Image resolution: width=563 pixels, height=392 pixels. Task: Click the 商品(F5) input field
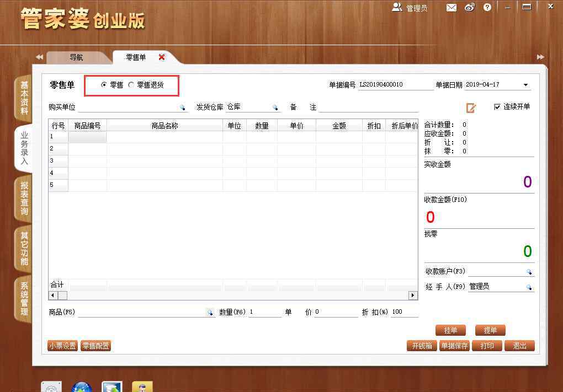coord(142,313)
